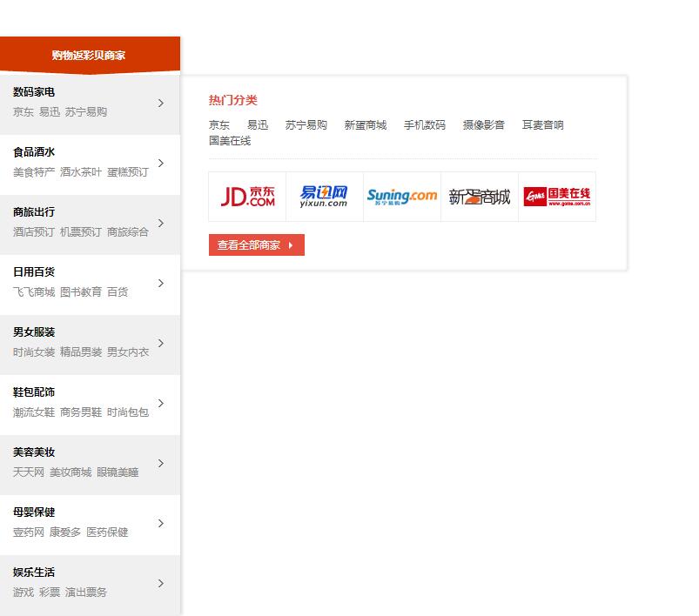Click the 新蛋商城 logo
The image size is (699, 616).
pos(479,197)
